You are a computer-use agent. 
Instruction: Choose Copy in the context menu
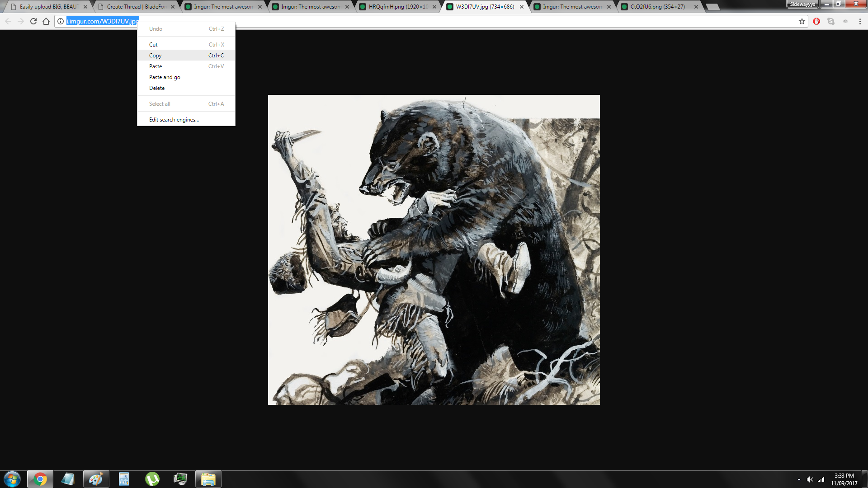186,56
